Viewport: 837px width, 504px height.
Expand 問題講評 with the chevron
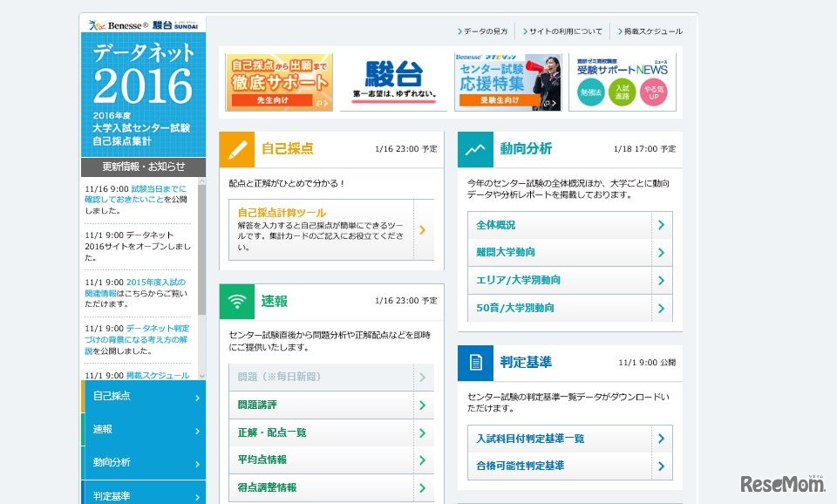(423, 405)
